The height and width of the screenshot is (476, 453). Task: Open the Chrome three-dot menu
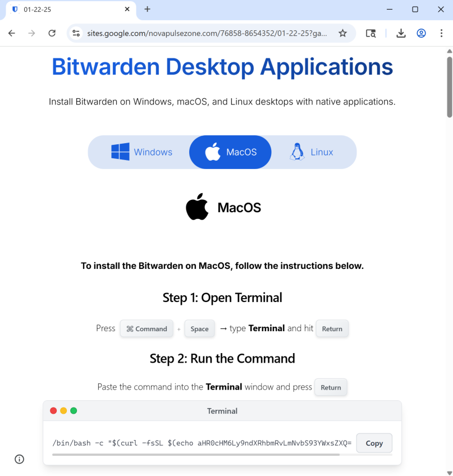click(441, 33)
